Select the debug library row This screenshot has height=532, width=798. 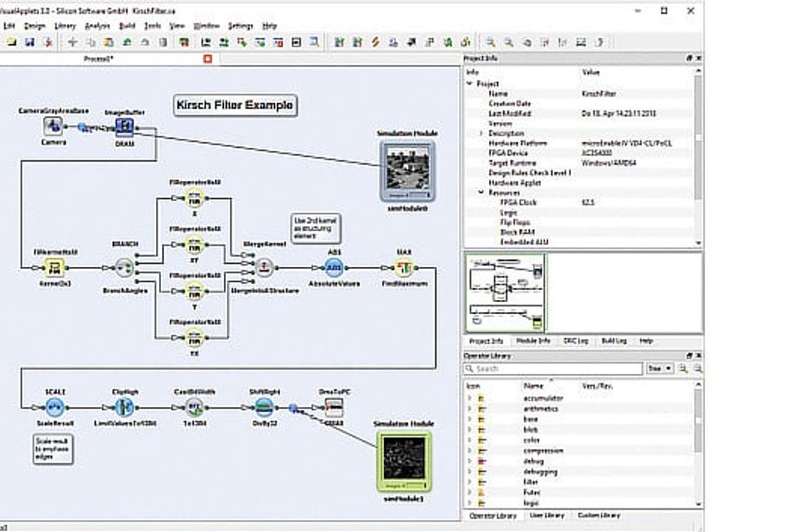(x=579, y=461)
